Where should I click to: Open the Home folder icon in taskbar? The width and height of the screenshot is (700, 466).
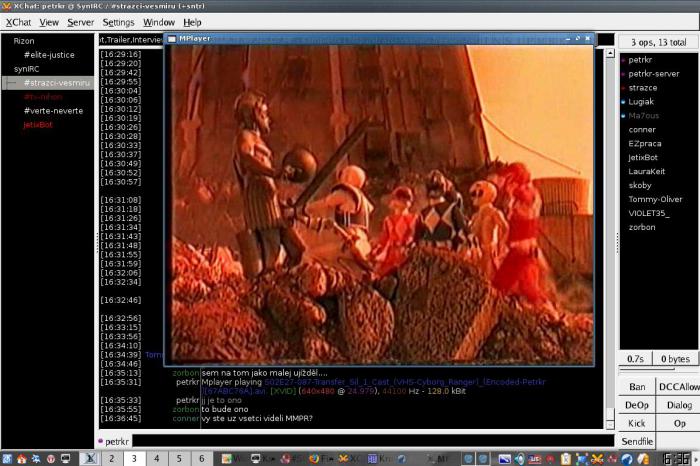pos(21,458)
